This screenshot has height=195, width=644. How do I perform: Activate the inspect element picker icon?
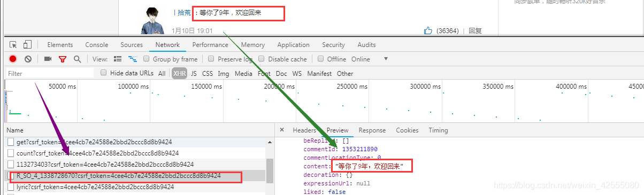(13, 45)
